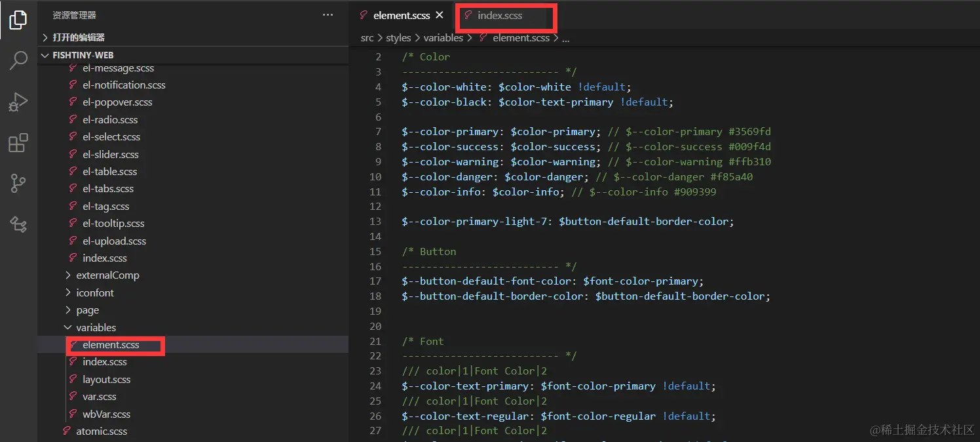
Task: Click sass icon beside el-tag.scss
Action: pyautogui.click(x=73, y=206)
